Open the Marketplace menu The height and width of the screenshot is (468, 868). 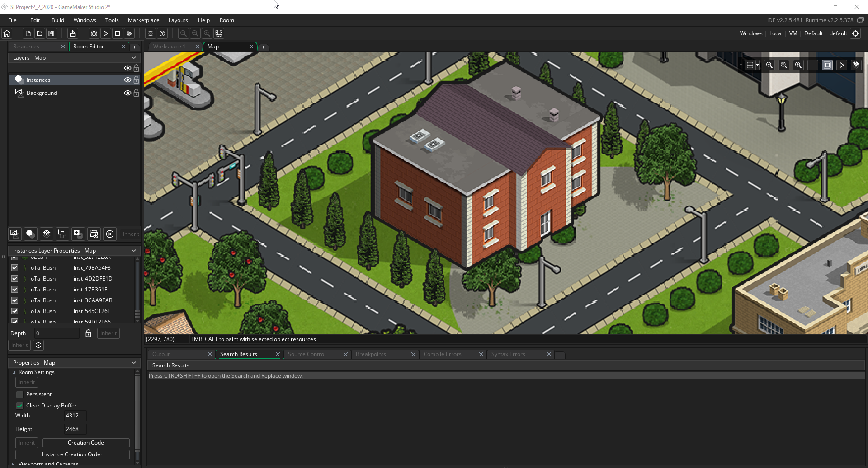pyautogui.click(x=143, y=20)
